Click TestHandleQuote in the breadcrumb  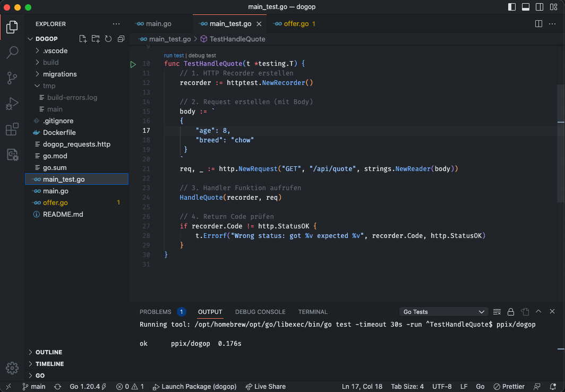point(233,39)
